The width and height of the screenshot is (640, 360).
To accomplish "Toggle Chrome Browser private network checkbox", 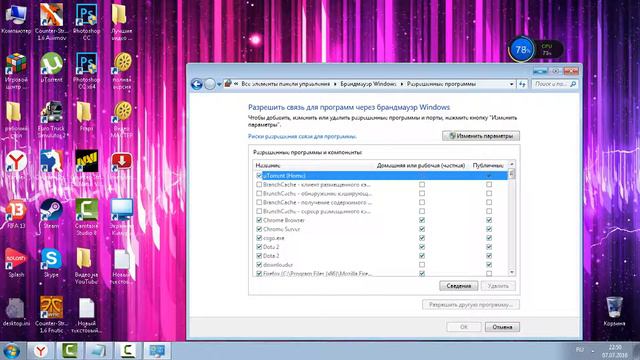I will (422, 220).
